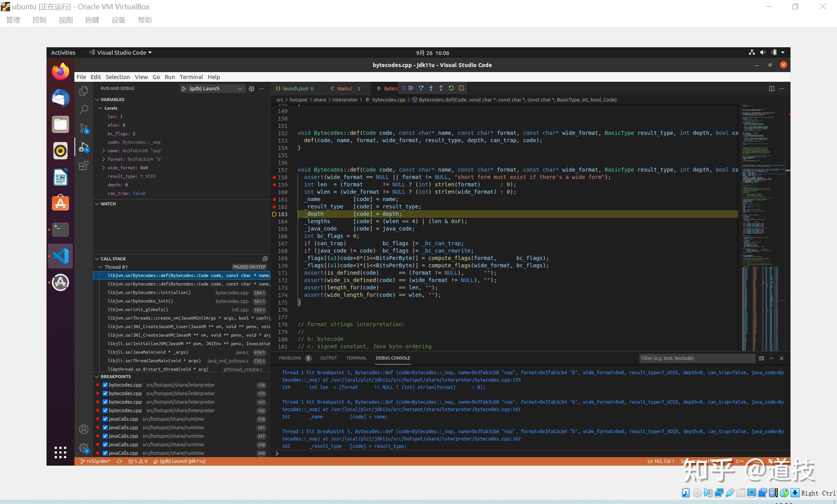Step Over the current line
Image resolution: width=837 pixels, height=504 pixels.
coord(421,88)
